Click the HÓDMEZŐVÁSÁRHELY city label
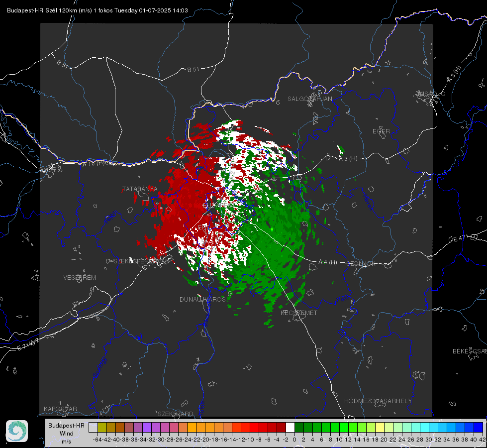The width and height of the screenshot is (487, 448). pyautogui.click(x=378, y=401)
